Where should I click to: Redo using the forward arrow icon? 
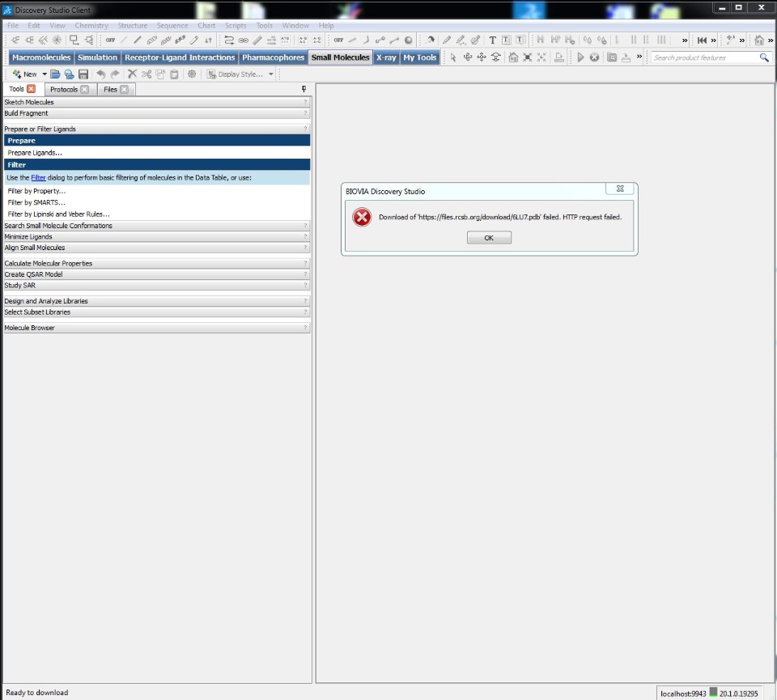tap(115, 74)
